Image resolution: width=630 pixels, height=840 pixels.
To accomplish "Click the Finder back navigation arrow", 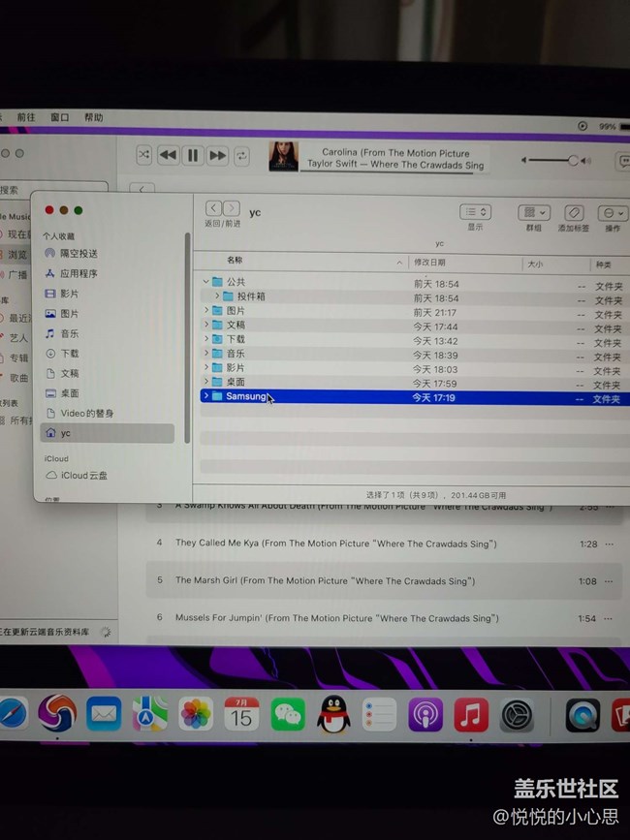I will [212, 209].
